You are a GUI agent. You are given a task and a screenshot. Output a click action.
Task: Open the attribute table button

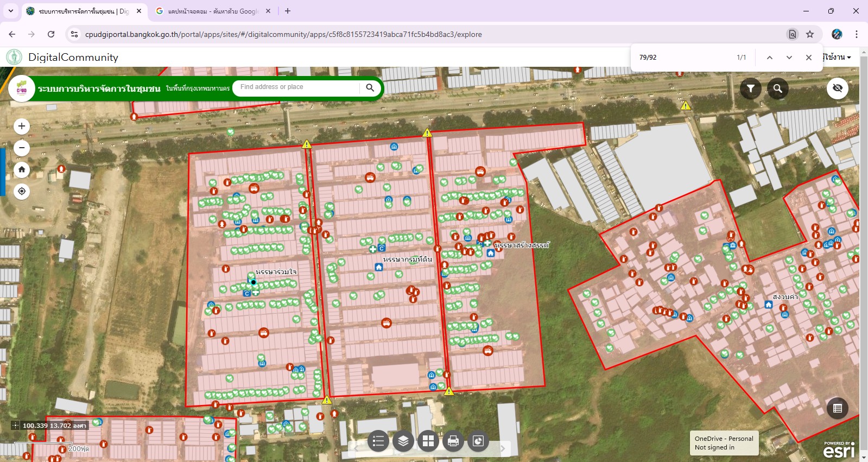(x=837, y=408)
